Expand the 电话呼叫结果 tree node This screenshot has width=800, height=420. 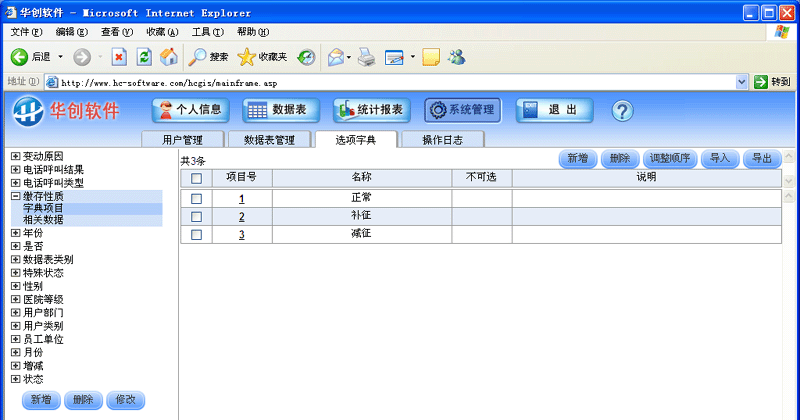pos(16,169)
